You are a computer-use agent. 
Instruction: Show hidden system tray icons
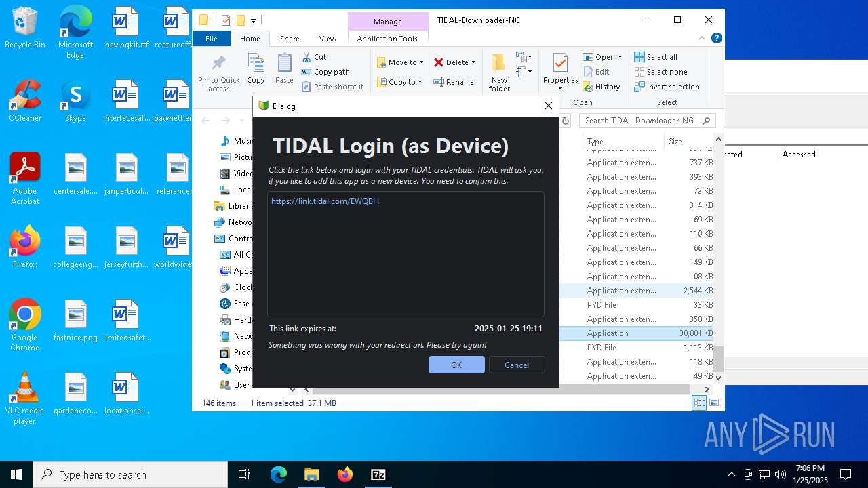pos(731,474)
